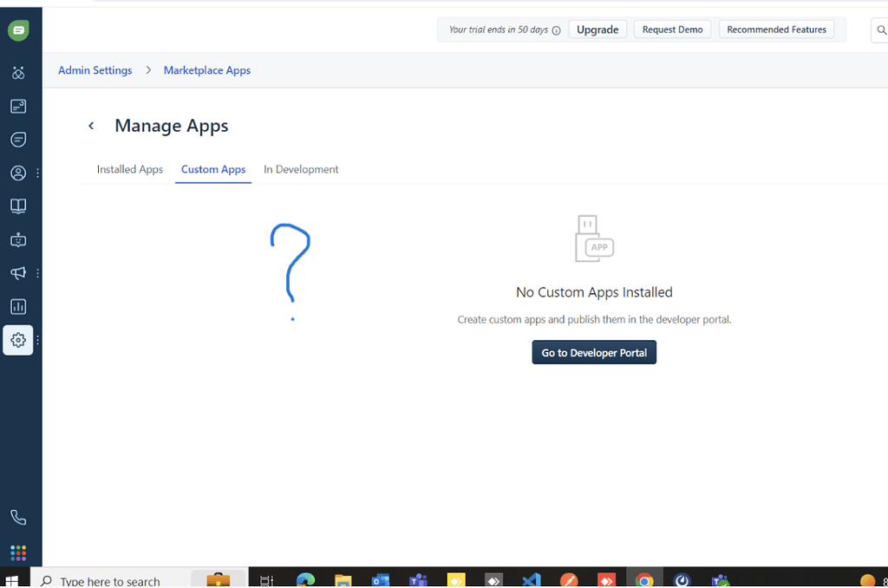This screenshot has height=588, width=888.
Task: Open the three-dot menu beside the gear icon
Action: point(37,340)
